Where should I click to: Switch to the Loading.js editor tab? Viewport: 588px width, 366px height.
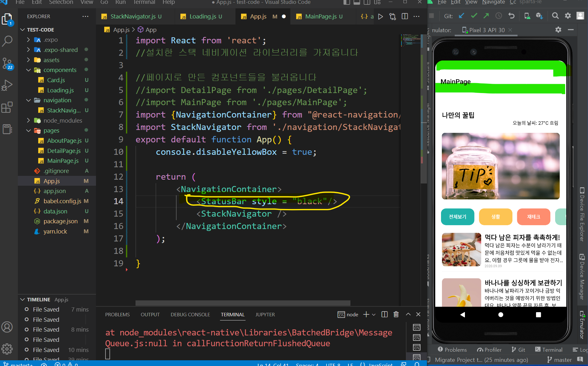coord(205,16)
